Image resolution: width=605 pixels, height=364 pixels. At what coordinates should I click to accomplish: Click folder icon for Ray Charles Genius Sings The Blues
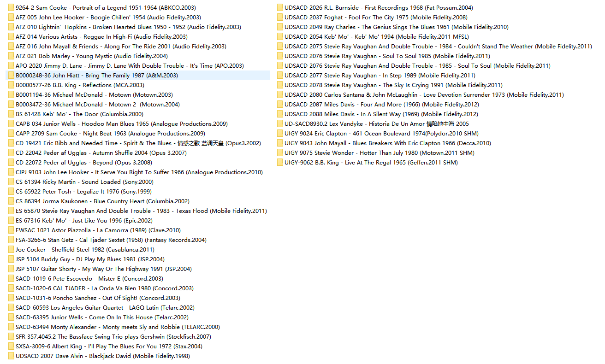(x=280, y=27)
